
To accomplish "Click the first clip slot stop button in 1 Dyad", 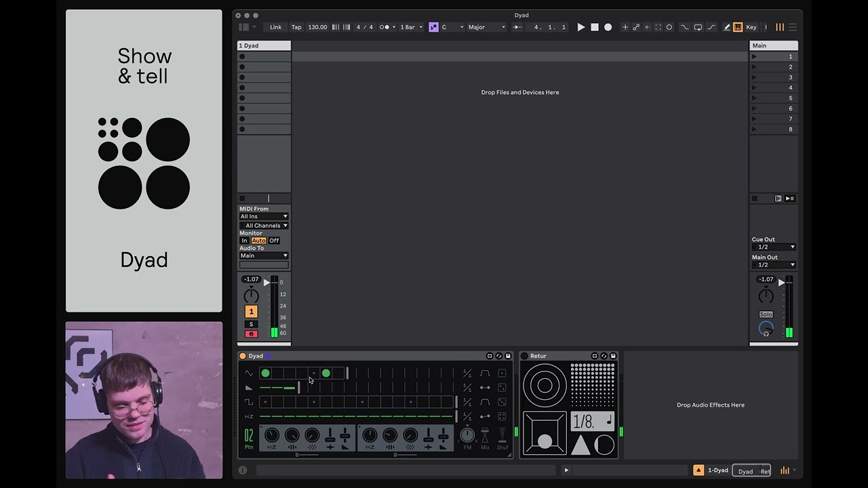I will [242, 57].
